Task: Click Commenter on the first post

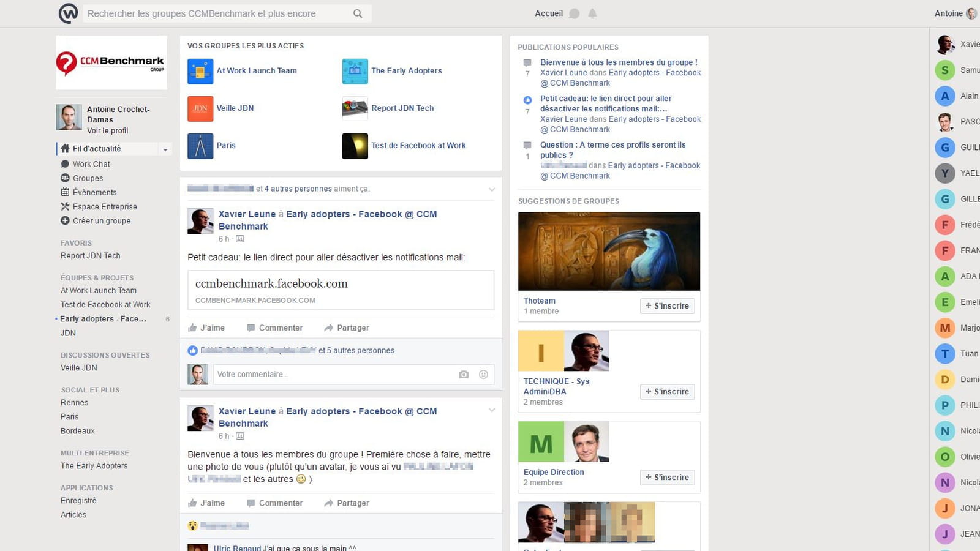Action: point(274,328)
